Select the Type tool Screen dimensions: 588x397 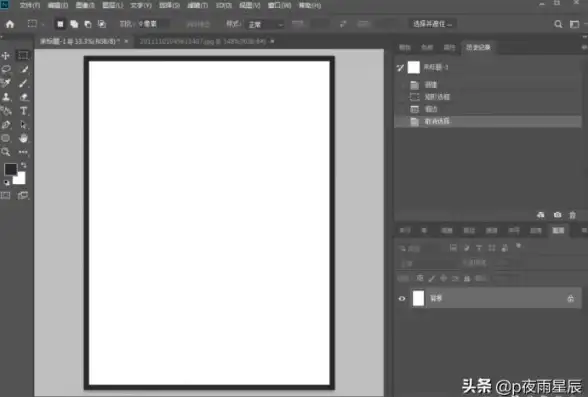click(24, 111)
